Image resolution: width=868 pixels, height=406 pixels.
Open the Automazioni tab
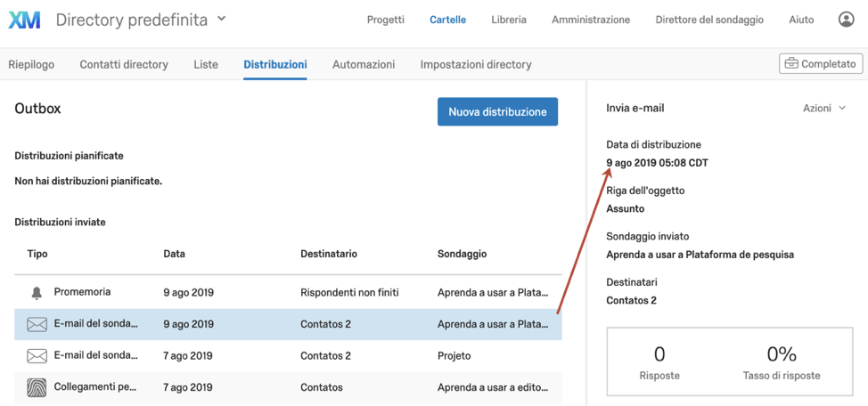(x=364, y=64)
